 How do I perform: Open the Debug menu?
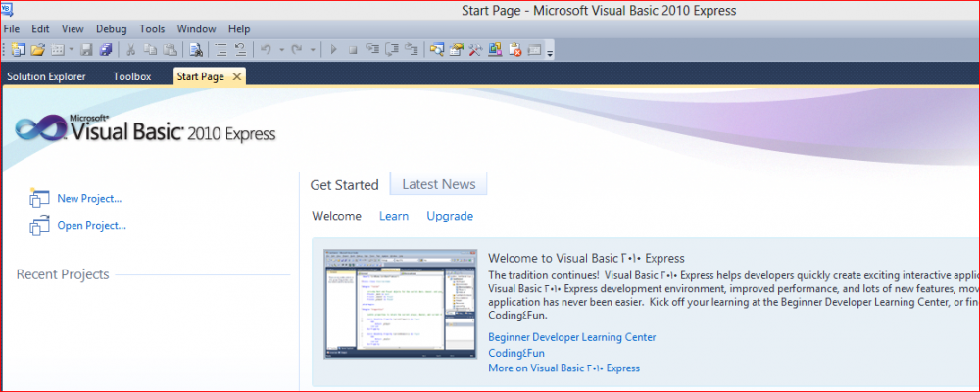(x=111, y=29)
